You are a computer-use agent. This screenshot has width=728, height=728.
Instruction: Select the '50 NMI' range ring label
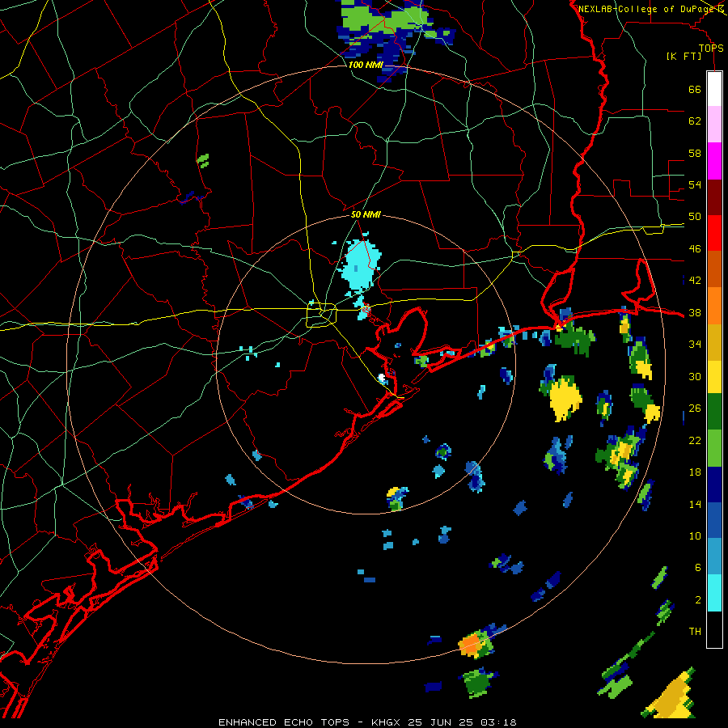(366, 214)
